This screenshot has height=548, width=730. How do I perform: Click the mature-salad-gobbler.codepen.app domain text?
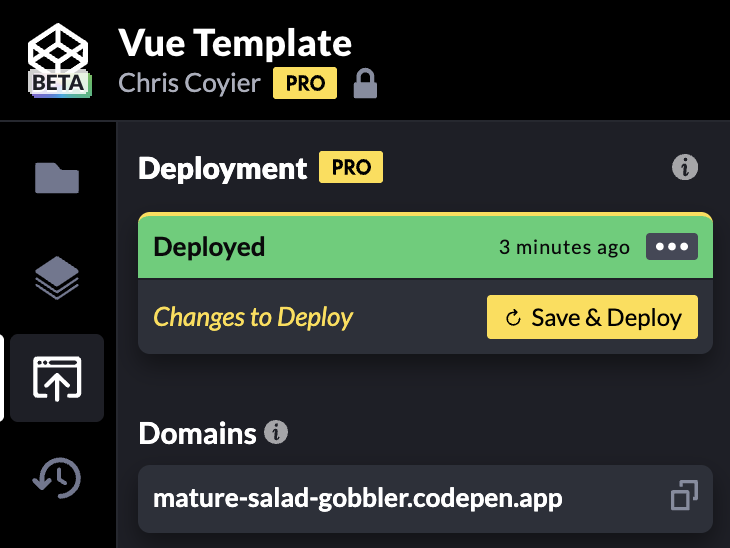[358, 497]
